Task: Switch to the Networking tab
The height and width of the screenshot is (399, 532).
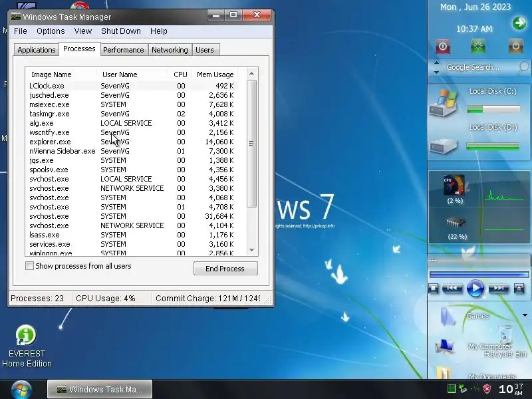Action: 170,50
